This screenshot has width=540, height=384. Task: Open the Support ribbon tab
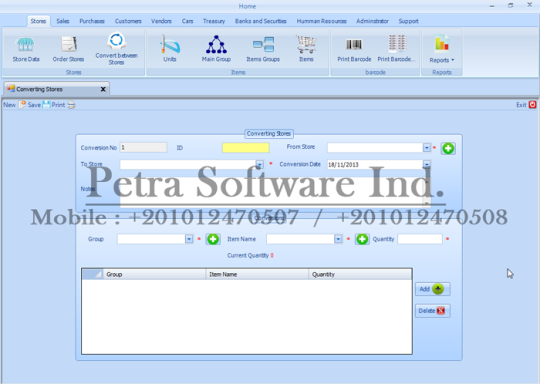[408, 21]
